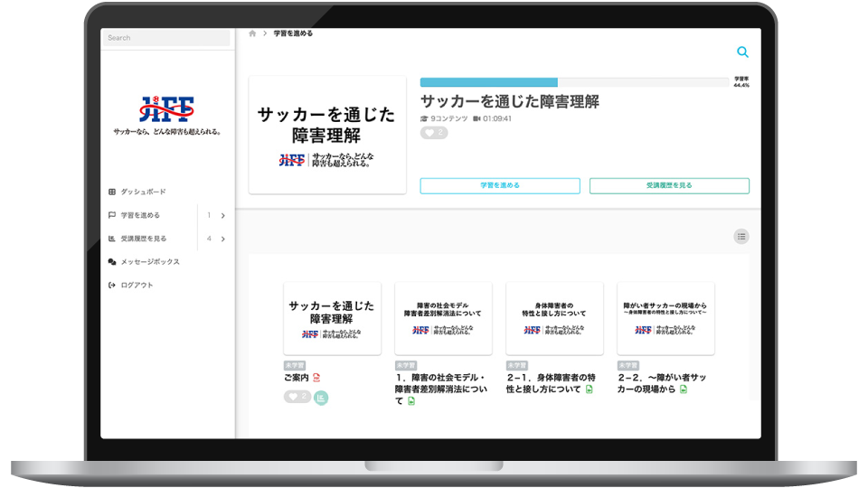Screen dimensions: 868x488
Task: Click the PDF icon next to ご案内
Action: click(x=316, y=378)
